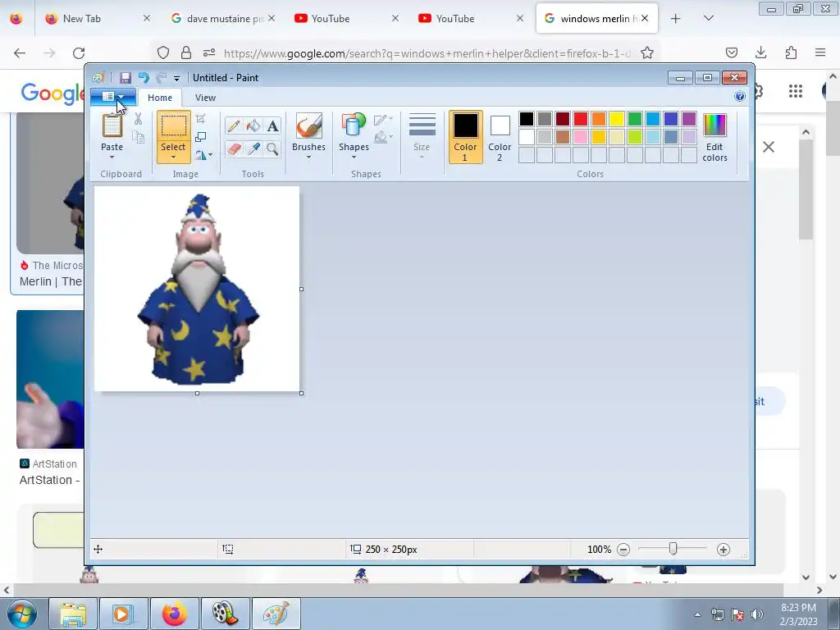This screenshot has height=630, width=840.
Task: Pick the red color swatch
Action: tap(581, 118)
